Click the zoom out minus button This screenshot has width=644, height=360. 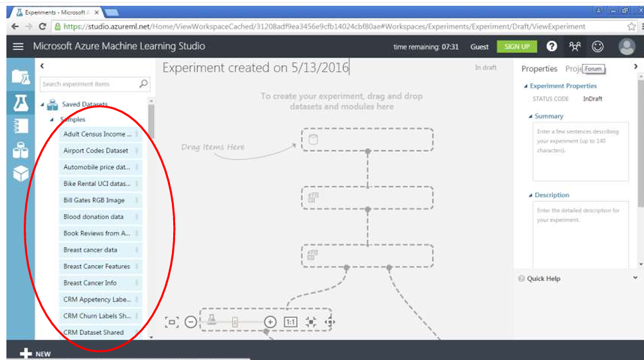click(191, 322)
